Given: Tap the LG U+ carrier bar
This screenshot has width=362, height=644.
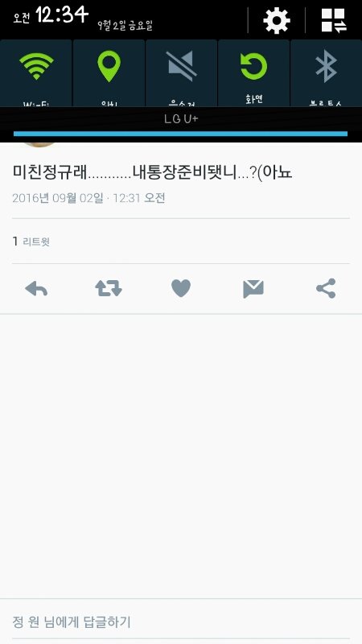Looking at the screenshot, I should tap(181, 119).
